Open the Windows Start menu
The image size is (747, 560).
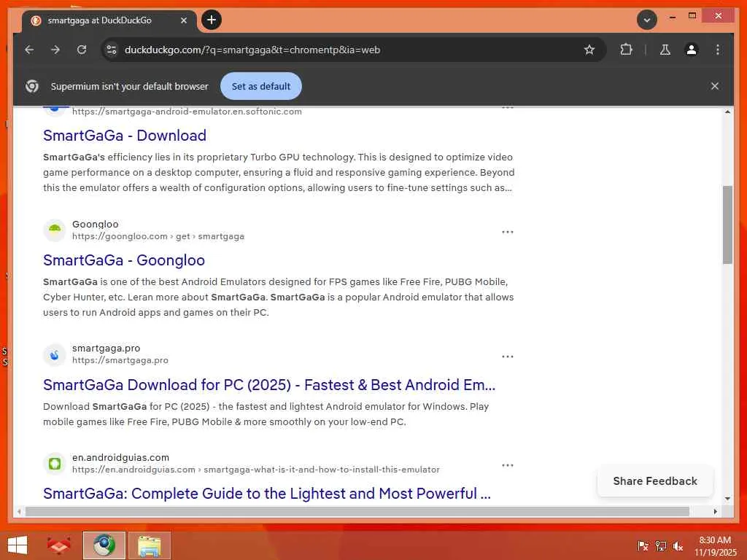(x=18, y=545)
